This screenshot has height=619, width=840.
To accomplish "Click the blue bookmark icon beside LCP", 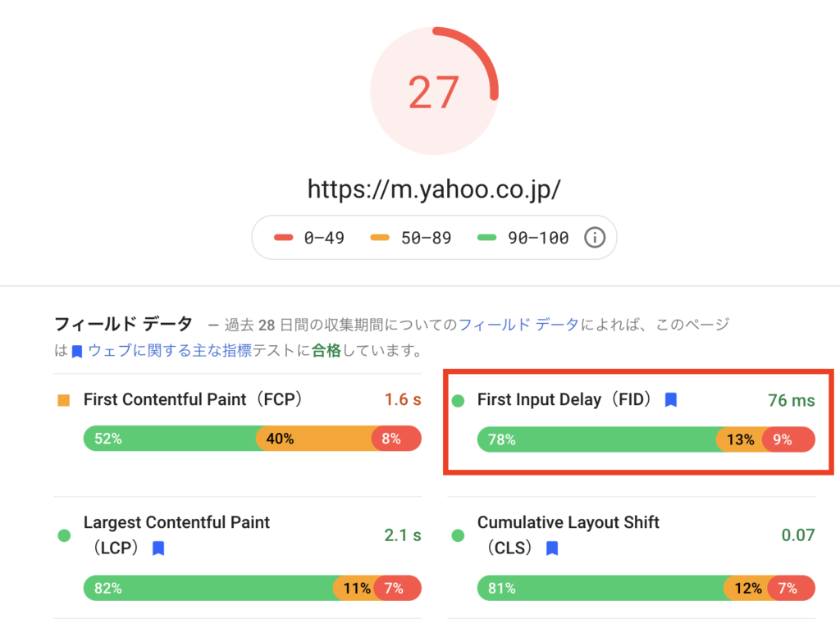I will coord(158,548).
